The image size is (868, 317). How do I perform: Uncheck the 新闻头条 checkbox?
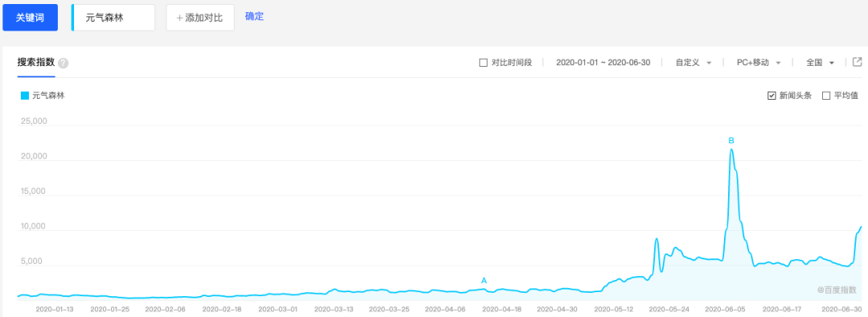pyautogui.click(x=772, y=96)
